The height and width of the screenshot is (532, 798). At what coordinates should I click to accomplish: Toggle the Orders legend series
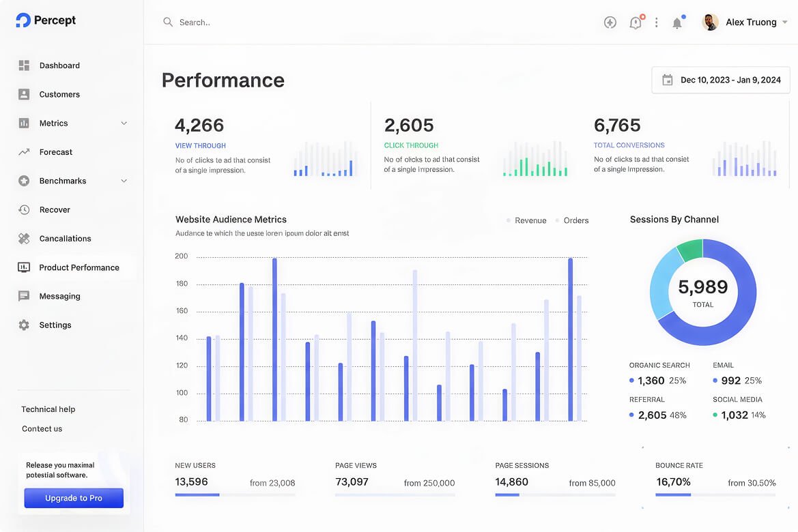(571, 220)
